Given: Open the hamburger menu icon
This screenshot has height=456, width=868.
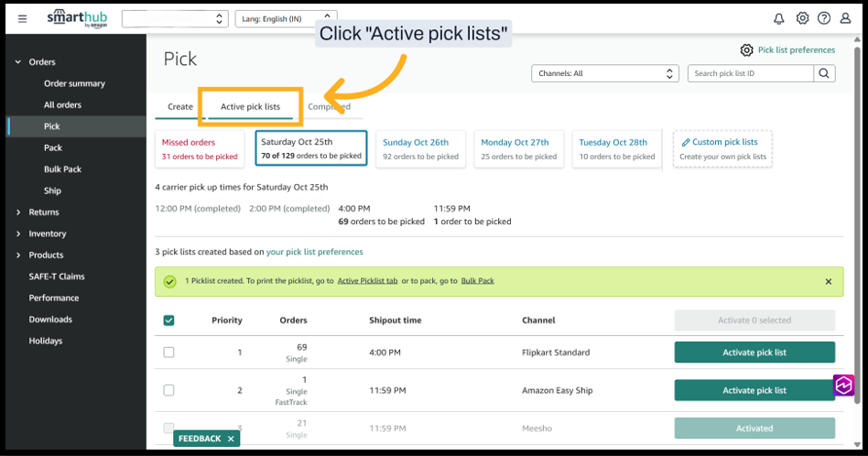Looking at the screenshot, I should pos(23,18).
